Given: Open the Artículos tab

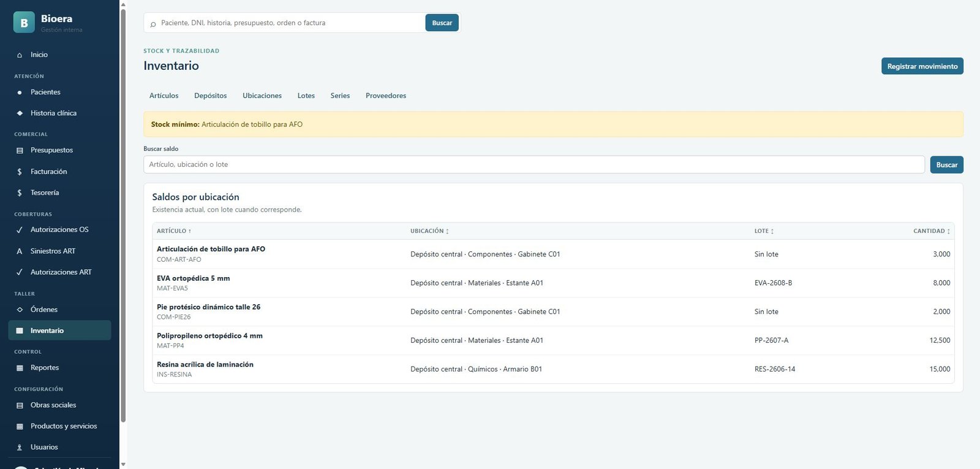Looking at the screenshot, I should (x=164, y=96).
